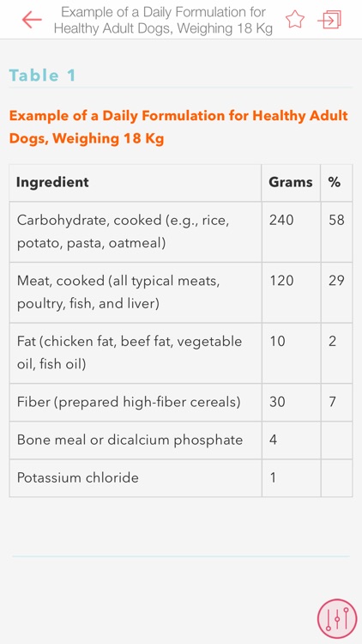Tap the Carbohydrate, cooked row
Viewport: 362px width, 644px height.
[181, 232]
